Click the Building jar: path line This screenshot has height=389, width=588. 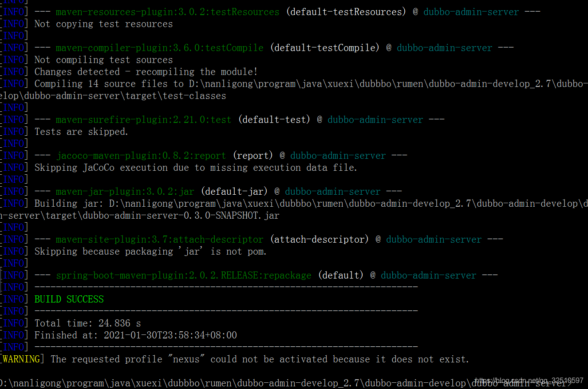[x=311, y=204]
